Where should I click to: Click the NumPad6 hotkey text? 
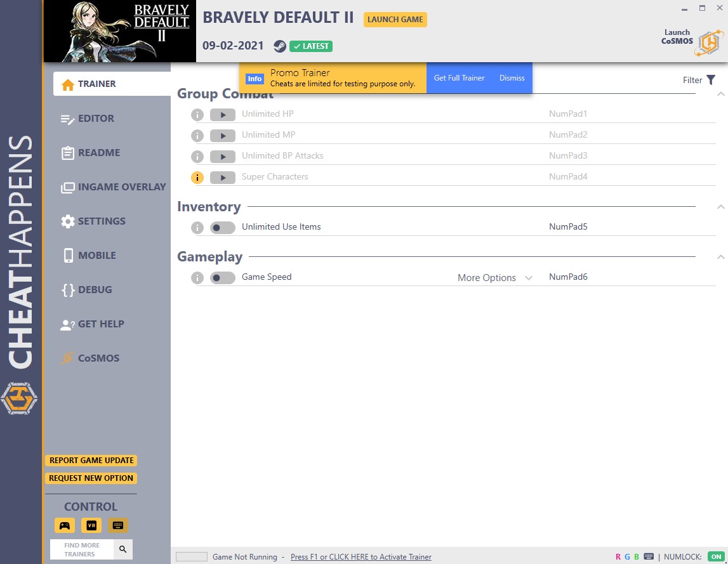(x=568, y=277)
